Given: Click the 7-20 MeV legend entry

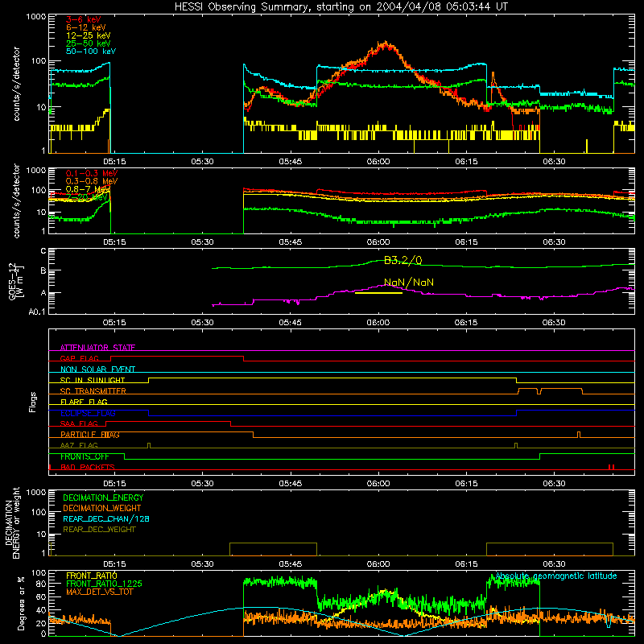Looking at the screenshot, I should [x=87, y=197].
